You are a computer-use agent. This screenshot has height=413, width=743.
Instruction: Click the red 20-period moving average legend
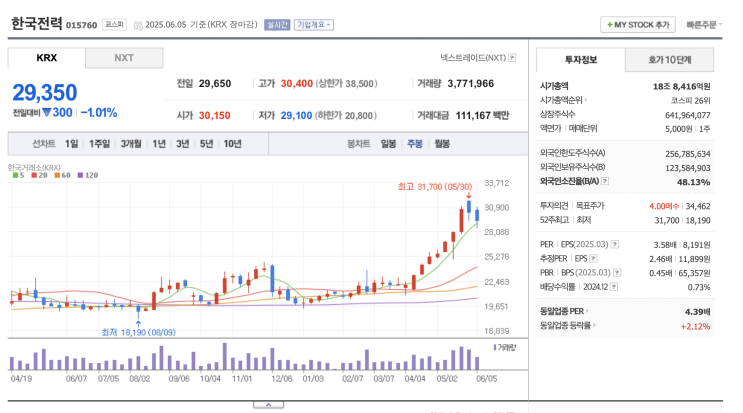click(x=39, y=175)
